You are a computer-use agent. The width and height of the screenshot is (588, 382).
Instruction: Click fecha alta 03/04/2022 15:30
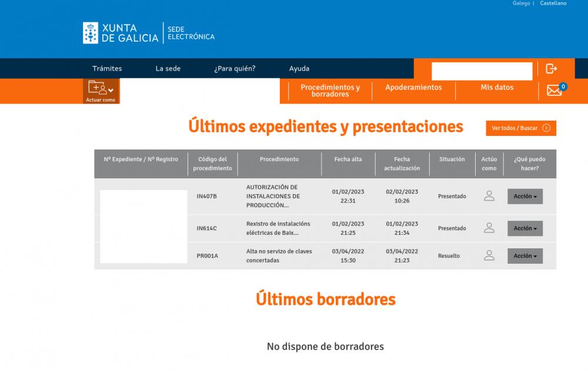[348, 256]
